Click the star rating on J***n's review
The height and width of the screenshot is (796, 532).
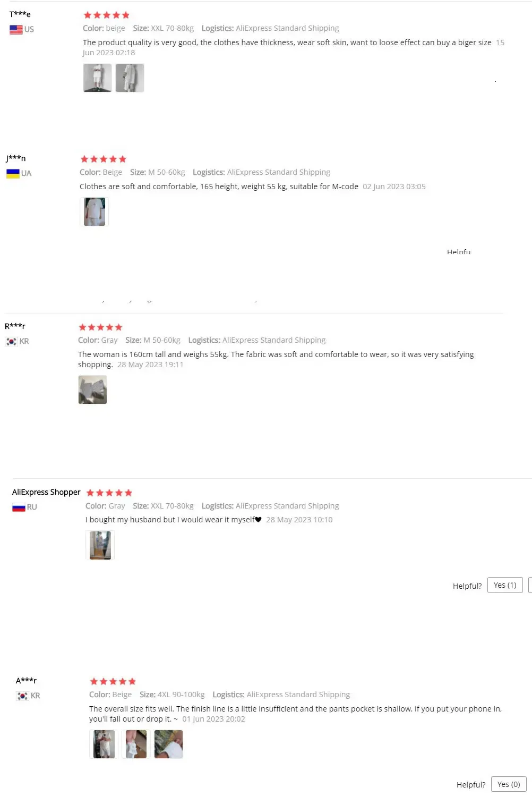pos(104,159)
